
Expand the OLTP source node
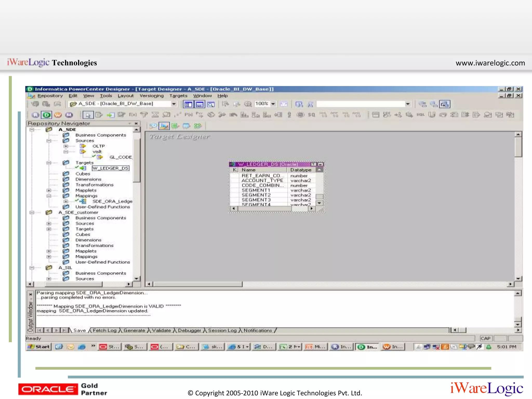(x=66, y=146)
